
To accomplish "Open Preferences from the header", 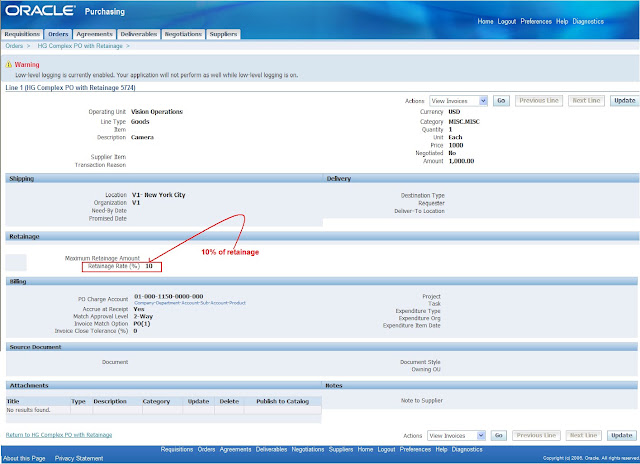I will pyautogui.click(x=536, y=21).
